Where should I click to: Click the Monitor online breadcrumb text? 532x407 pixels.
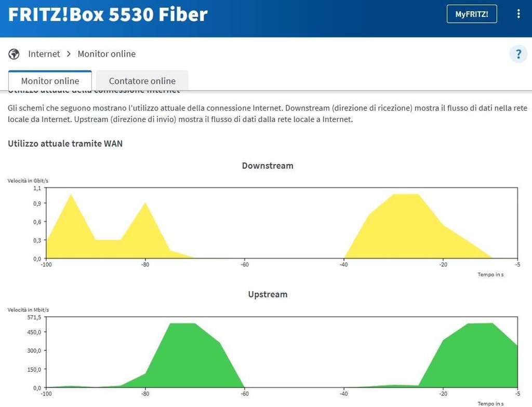[x=107, y=54]
